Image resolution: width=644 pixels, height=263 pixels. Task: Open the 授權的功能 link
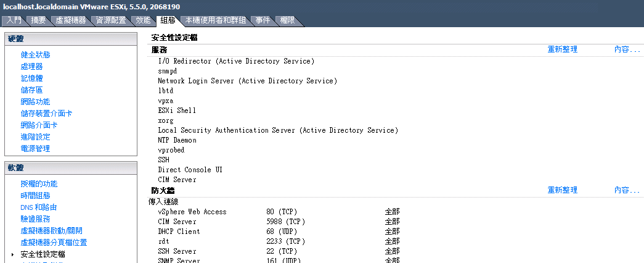(x=39, y=184)
